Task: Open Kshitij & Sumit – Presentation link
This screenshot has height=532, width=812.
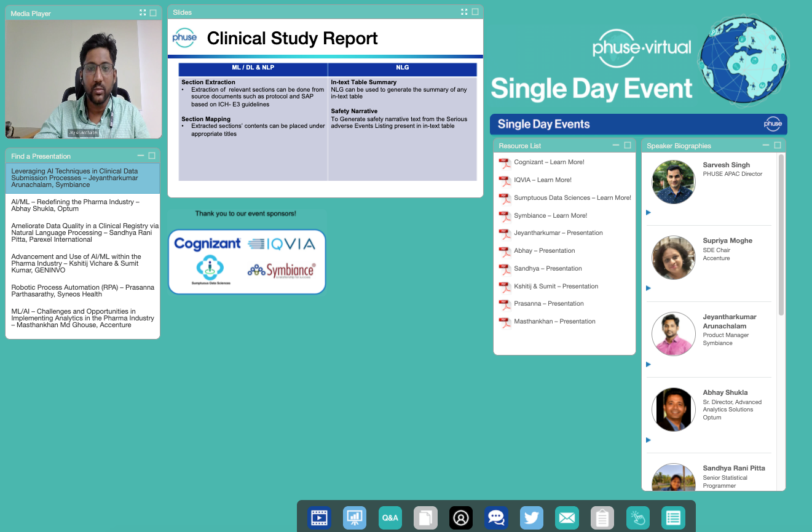Action: [556, 287]
